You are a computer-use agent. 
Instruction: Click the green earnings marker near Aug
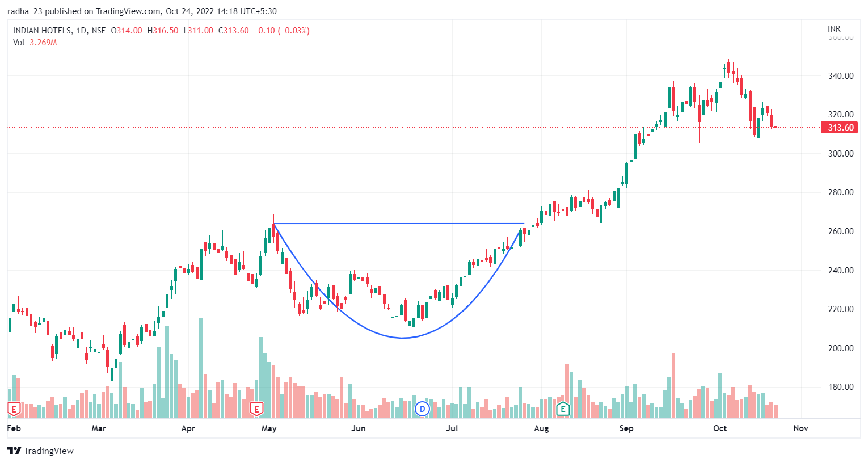tap(563, 409)
